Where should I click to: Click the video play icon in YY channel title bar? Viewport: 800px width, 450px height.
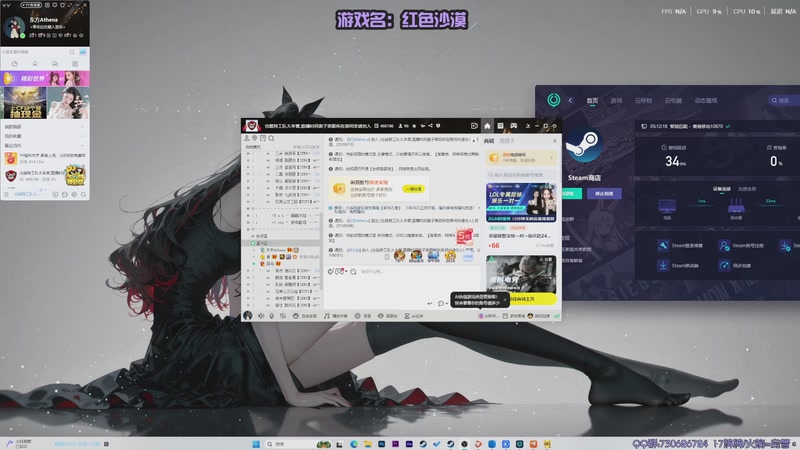tap(474, 126)
